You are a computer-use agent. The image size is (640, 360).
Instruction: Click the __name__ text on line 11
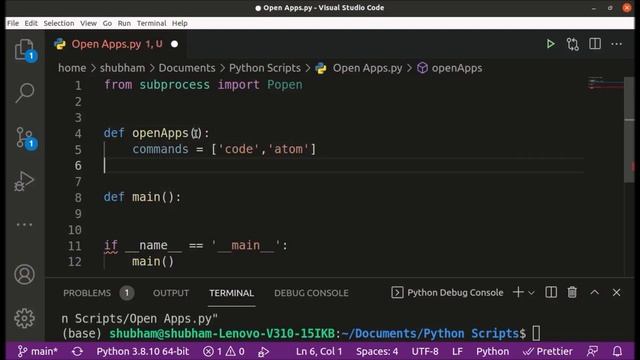(153, 245)
